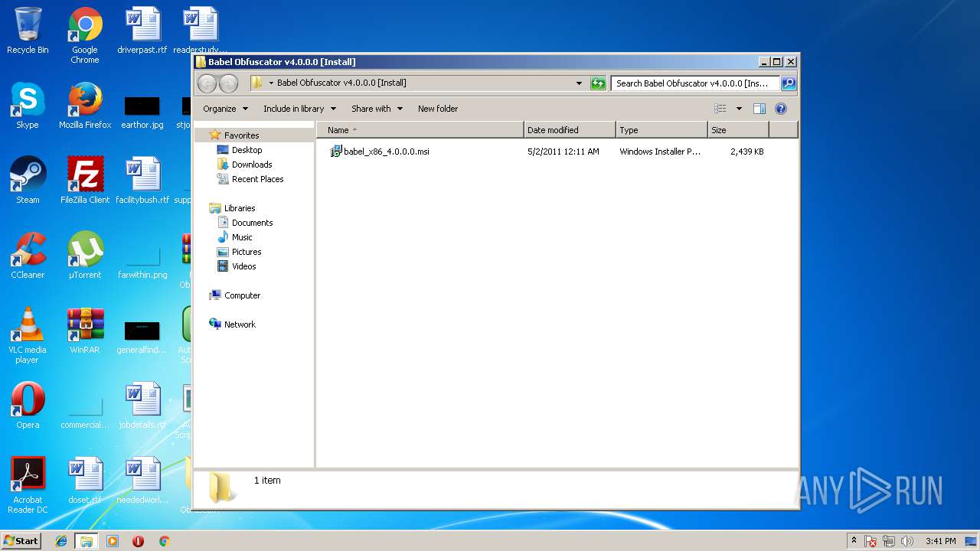Open the Organize dropdown menu
The image size is (980, 551).
coord(225,109)
